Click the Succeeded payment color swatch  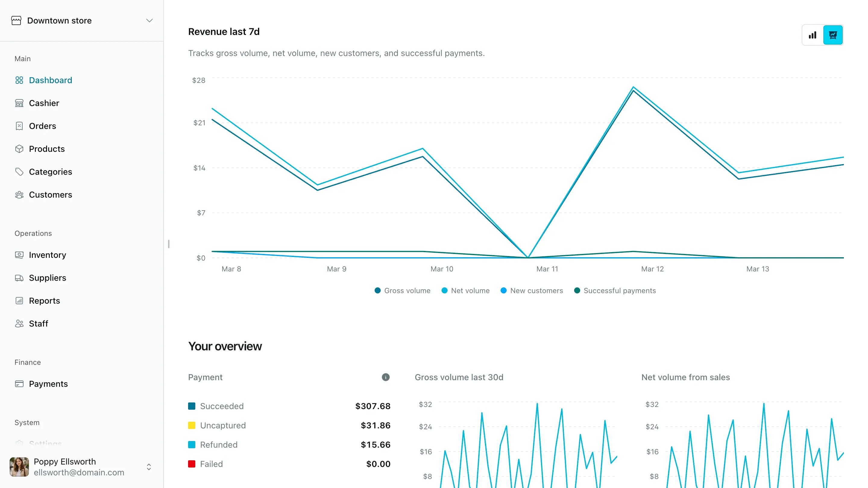[x=192, y=406]
